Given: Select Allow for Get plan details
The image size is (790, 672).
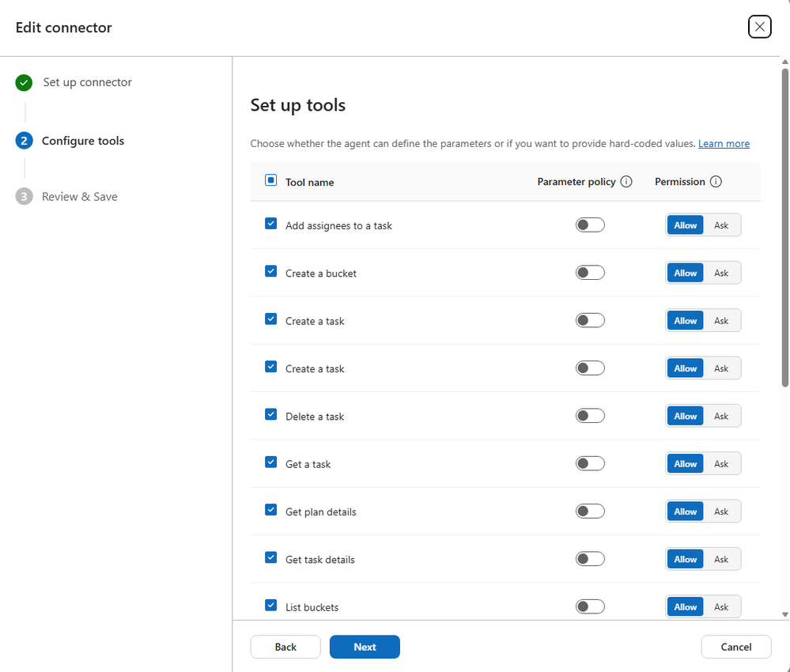Looking at the screenshot, I should pyautogui.click(x=685, y=512).
